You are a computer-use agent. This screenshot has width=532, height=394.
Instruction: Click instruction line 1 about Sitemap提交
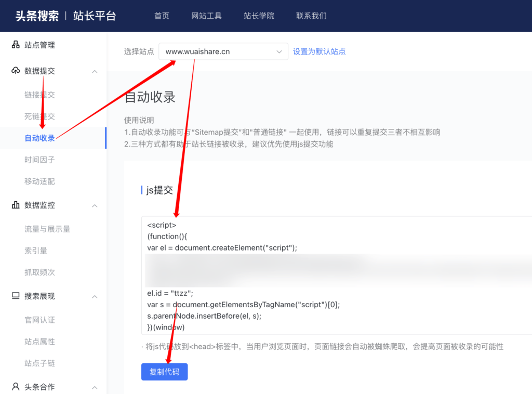[x=282, y=133]
